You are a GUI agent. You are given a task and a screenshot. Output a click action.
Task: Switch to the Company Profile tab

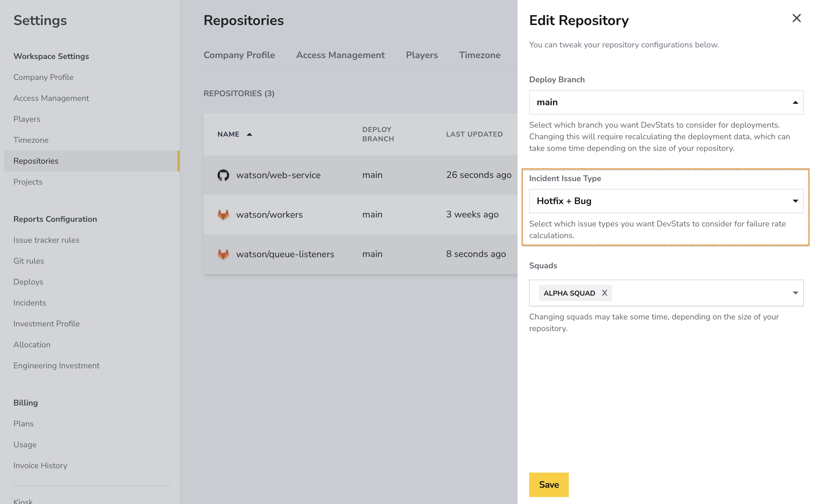coord(239,55)
